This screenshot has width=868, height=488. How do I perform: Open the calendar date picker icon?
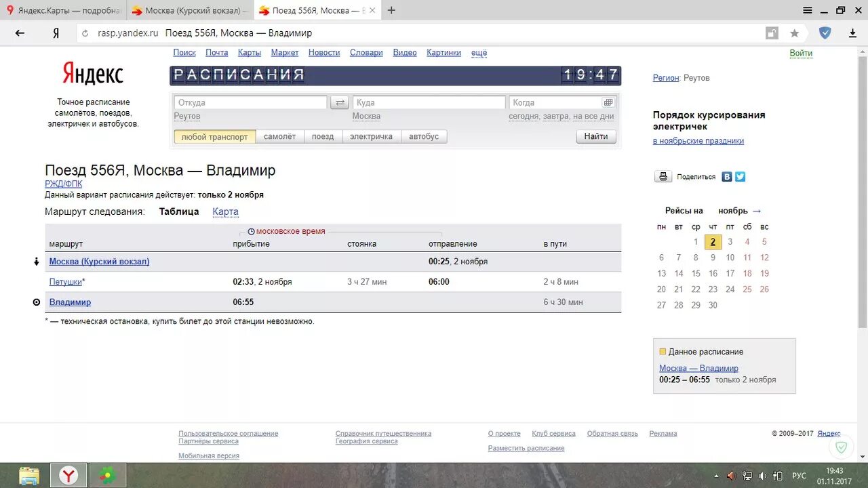pos(608,102)
